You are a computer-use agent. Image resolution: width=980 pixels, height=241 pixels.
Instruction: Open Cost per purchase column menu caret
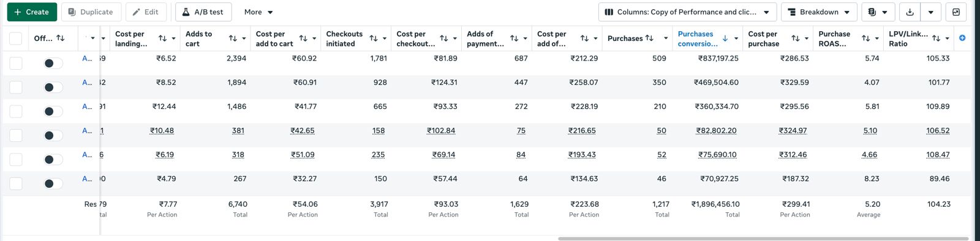coord(807,39)
